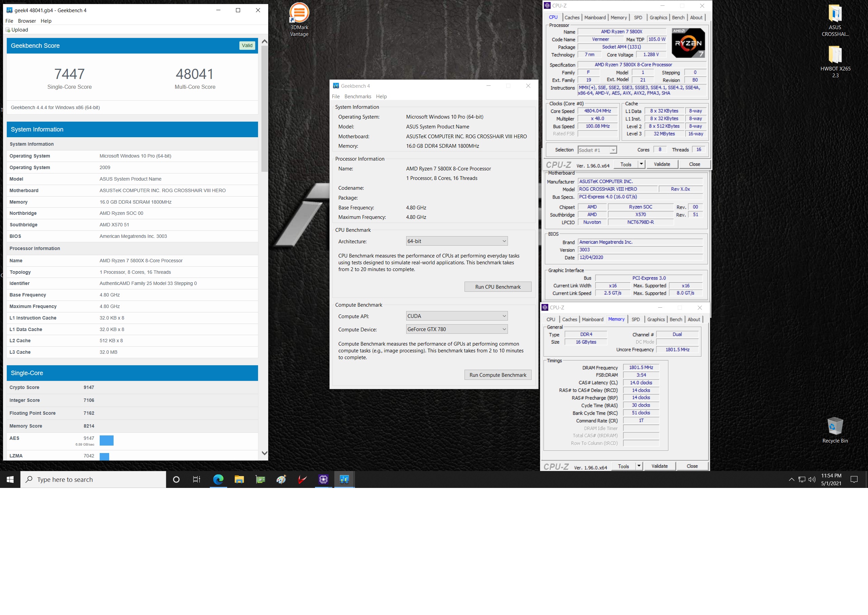Click the Upload icon in Geekbench results

click(x=7, y=30)
